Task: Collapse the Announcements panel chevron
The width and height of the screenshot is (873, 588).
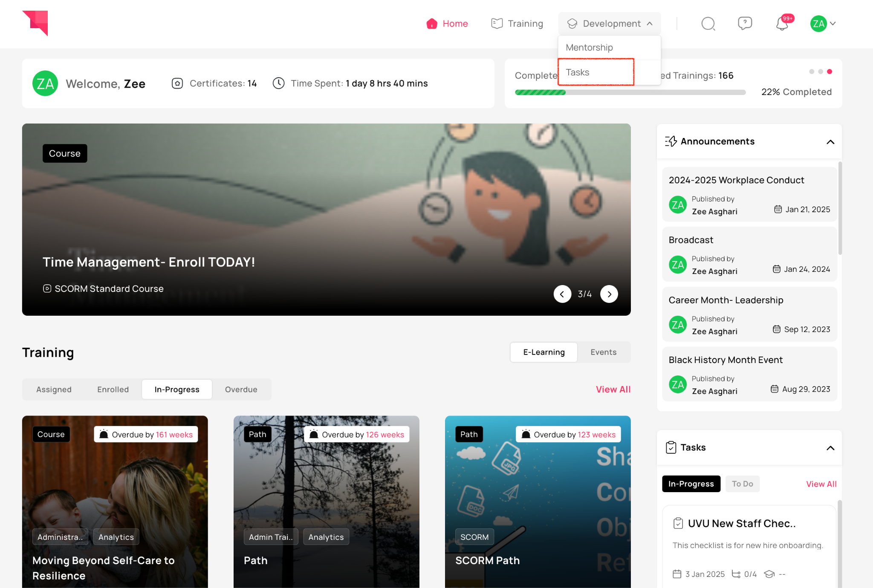Action: coord(830,142)
